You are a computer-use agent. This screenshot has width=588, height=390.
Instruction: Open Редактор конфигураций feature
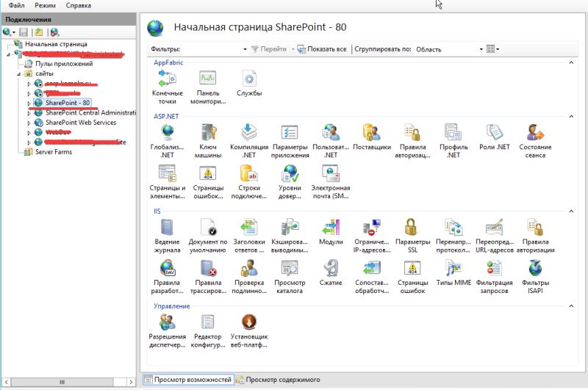point(208,331)
